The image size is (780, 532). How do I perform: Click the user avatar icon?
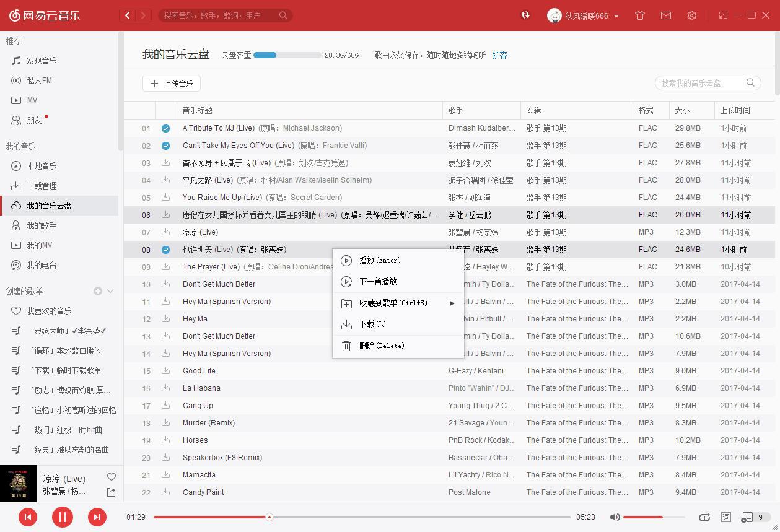(554, 15)
